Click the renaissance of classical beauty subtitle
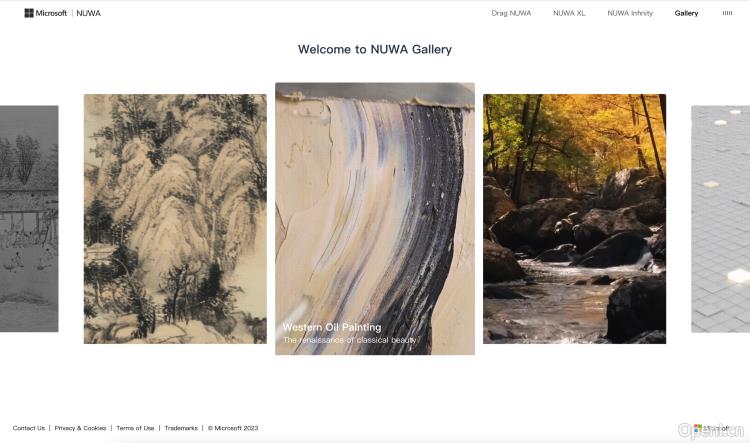This screenshot has height=443, width=750. 350,340
